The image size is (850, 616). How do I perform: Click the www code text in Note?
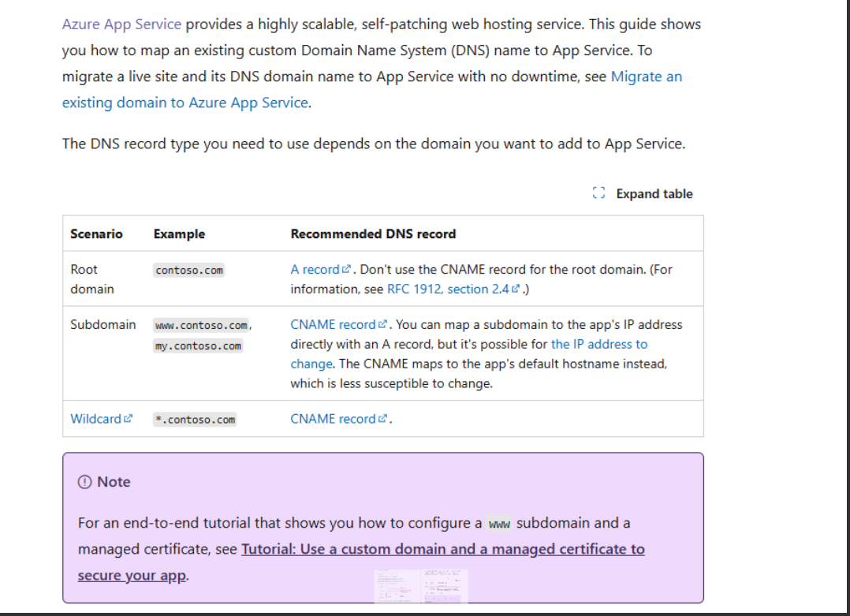point(499,524)
